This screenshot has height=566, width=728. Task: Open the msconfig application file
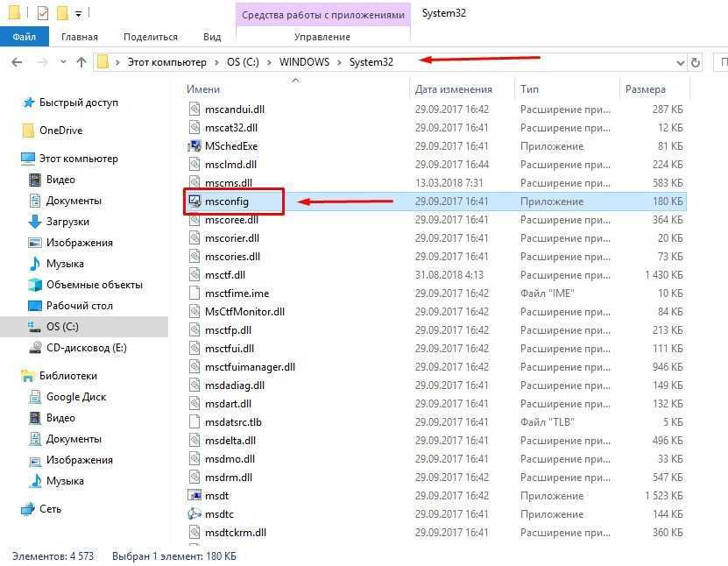[x=226, y=202]
